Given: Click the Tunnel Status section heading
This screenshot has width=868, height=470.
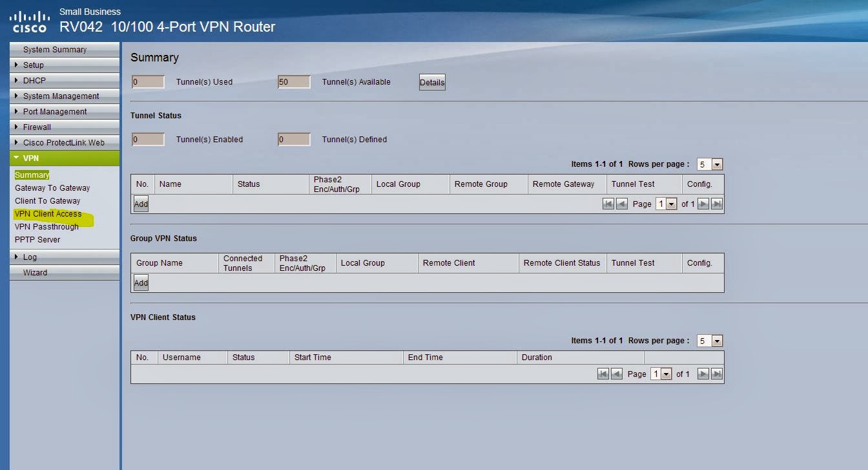Looking at the screenshot, I should pyautogui.click(x=156, y=116).
